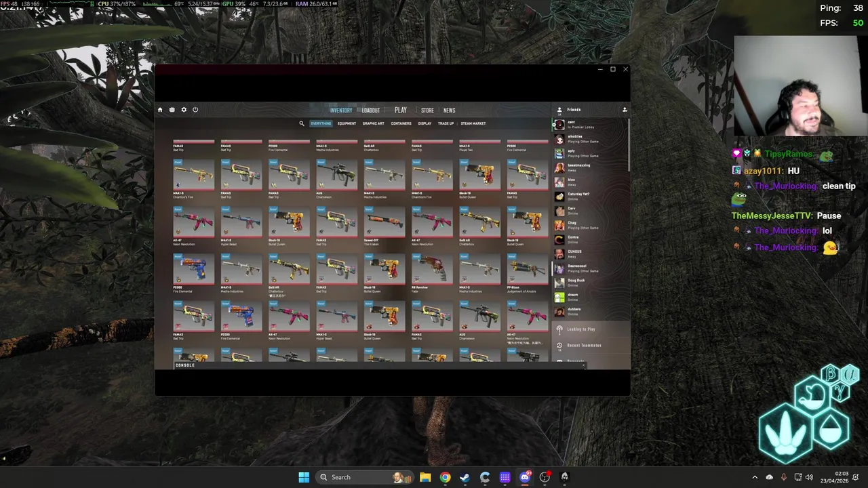This screenshot has height=488, width=868.
Task: Select friend aikobliss in the friends list
Action: [x=589, y=139]
